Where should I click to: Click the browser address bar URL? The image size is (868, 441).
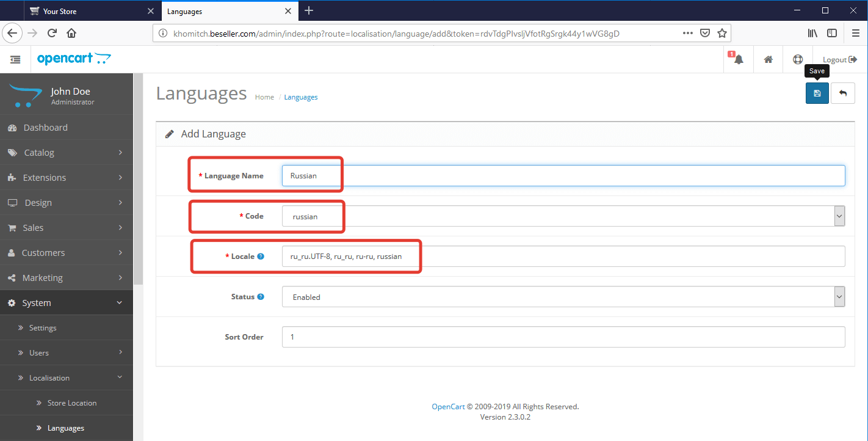(397, 34)
